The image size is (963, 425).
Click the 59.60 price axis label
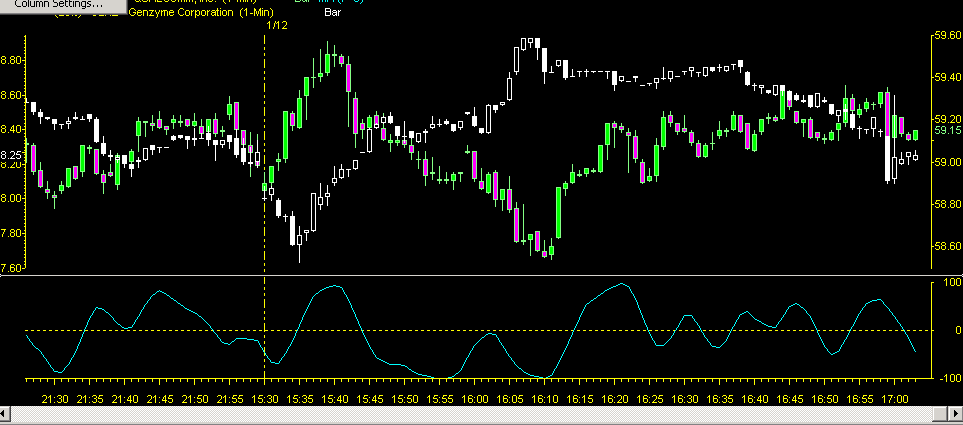[x=946, y=36]
